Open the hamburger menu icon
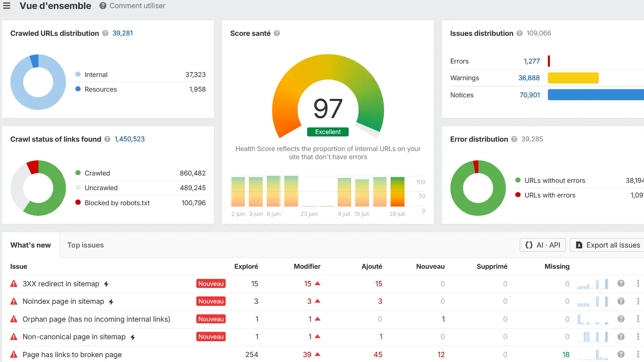The image size is (644, 362). click(7, 6)
